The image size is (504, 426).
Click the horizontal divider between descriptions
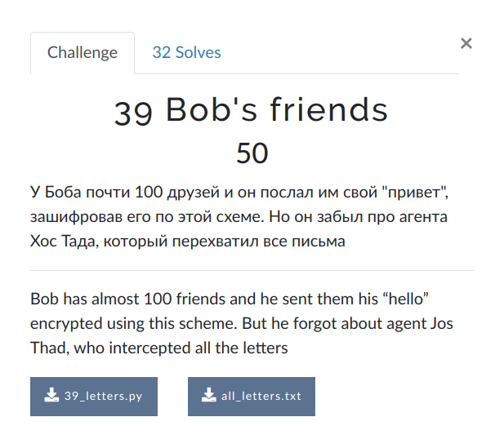pyautogui.click(x=252, y=270)
